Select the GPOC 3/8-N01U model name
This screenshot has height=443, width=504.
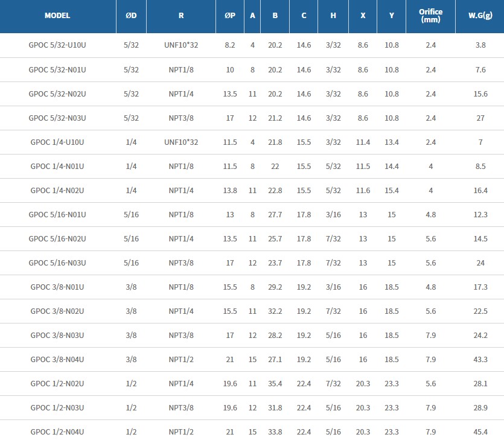click(x=57, y=287)
